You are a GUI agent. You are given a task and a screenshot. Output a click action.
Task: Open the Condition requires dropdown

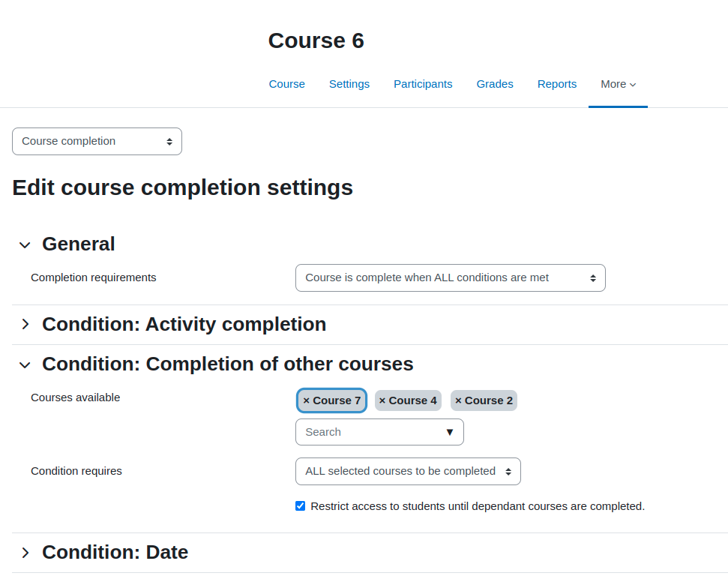408,472
